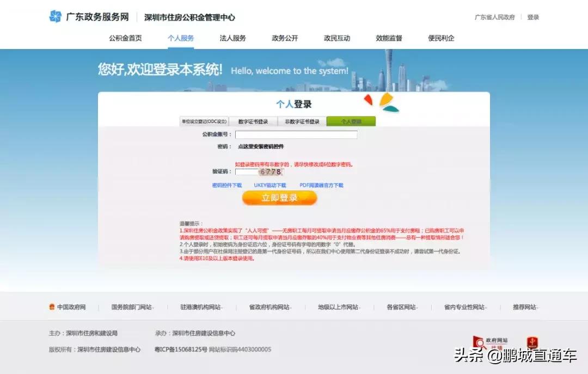Click the 登录 link at top right
The height and width of the screenshot is (374, 588).
click(x=532, y=17)
